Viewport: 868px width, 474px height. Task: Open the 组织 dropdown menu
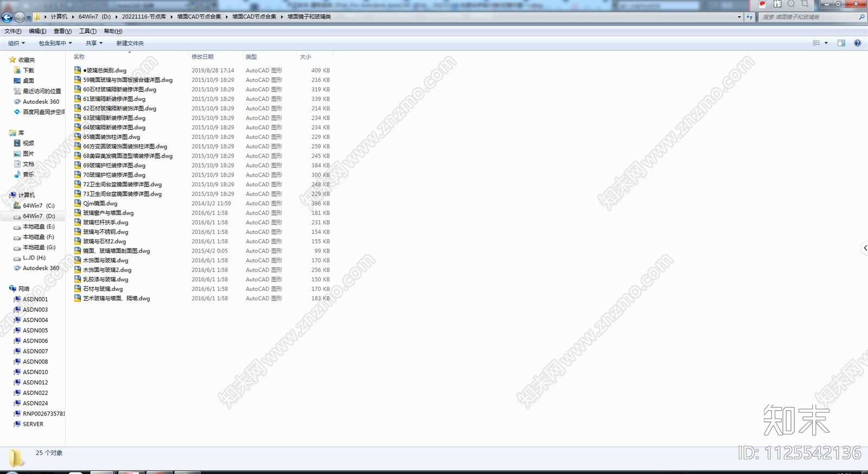16,43
